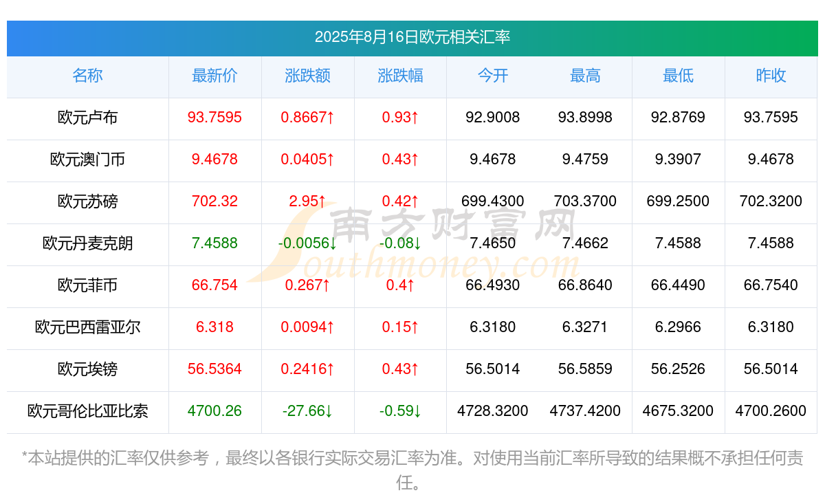Select the 最新价 column header
This screenshot has width=825, height=504.
(214, 76)
